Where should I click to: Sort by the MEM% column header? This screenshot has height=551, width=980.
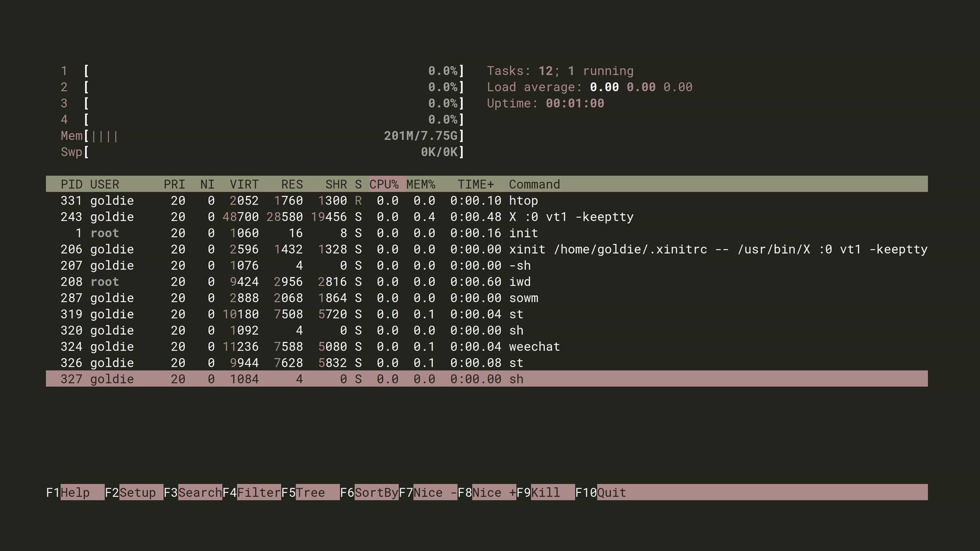click(421, 184)
